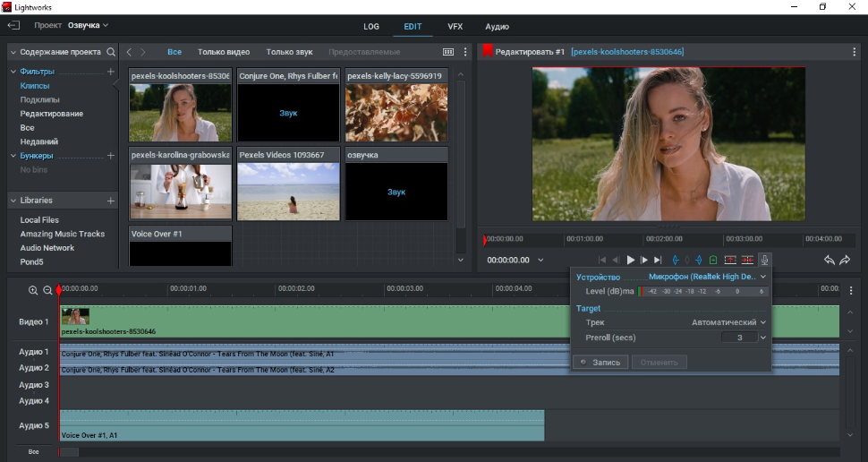
Task: Open the Устройство microphone device dropdown
Action: [x=708, y=277]
